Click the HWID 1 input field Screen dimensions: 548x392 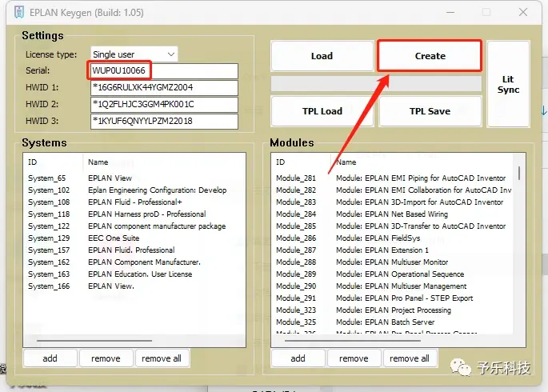click(164, 87)
